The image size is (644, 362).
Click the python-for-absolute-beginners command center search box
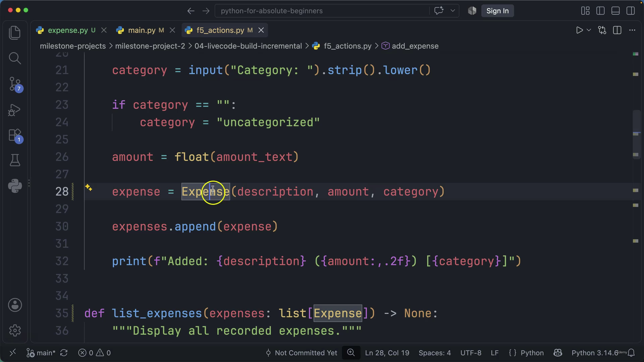322,11
